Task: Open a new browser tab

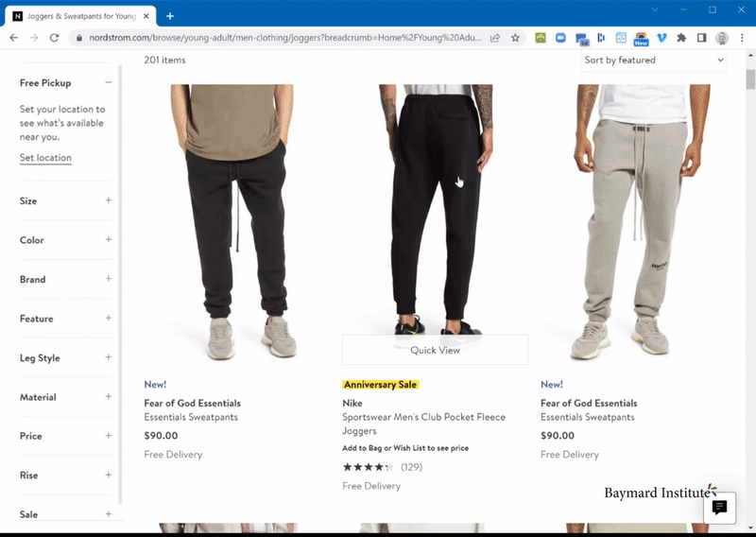Action: click(170, 16)
